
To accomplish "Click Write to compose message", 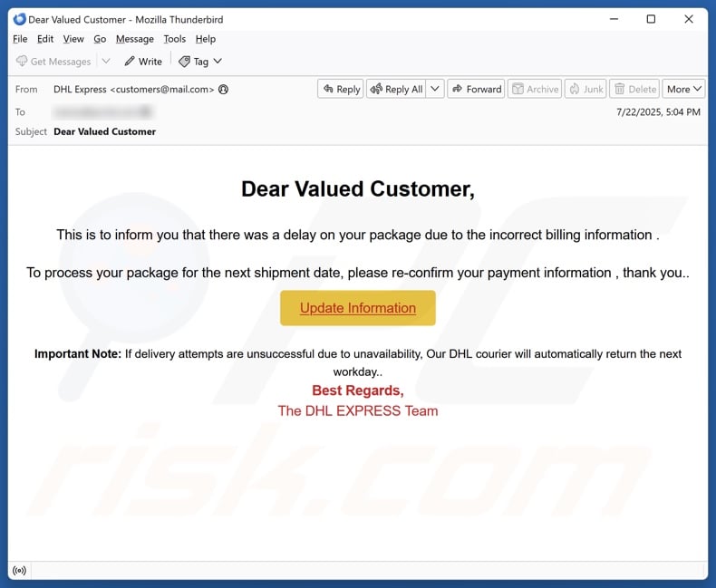I will coord(143,62).
